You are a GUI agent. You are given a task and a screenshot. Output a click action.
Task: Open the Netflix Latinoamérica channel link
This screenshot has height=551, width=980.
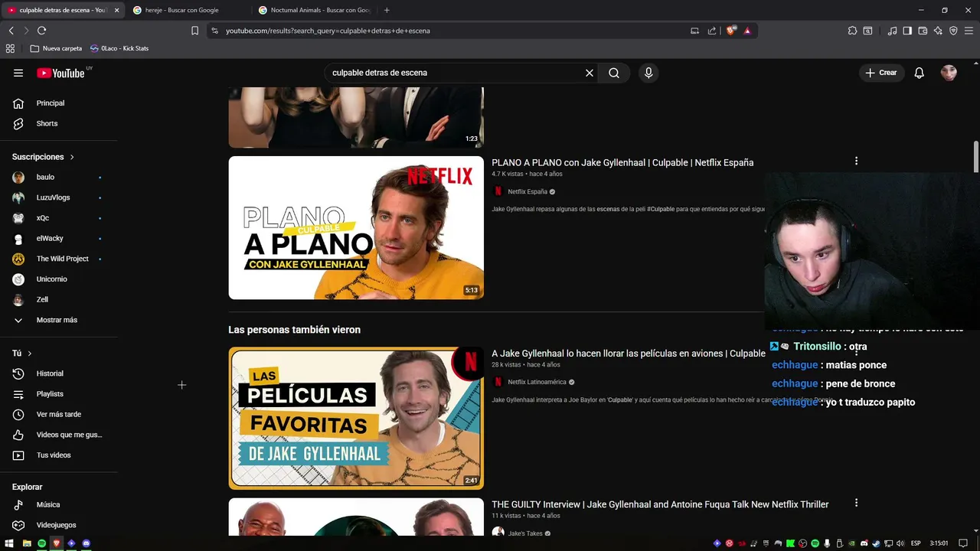tap(537, 382)
